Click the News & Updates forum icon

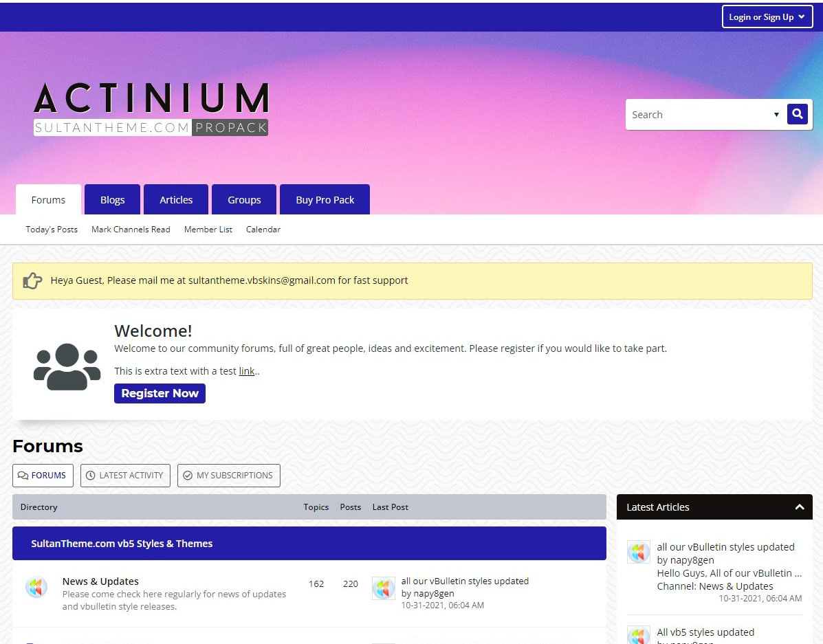coord(36,587)
